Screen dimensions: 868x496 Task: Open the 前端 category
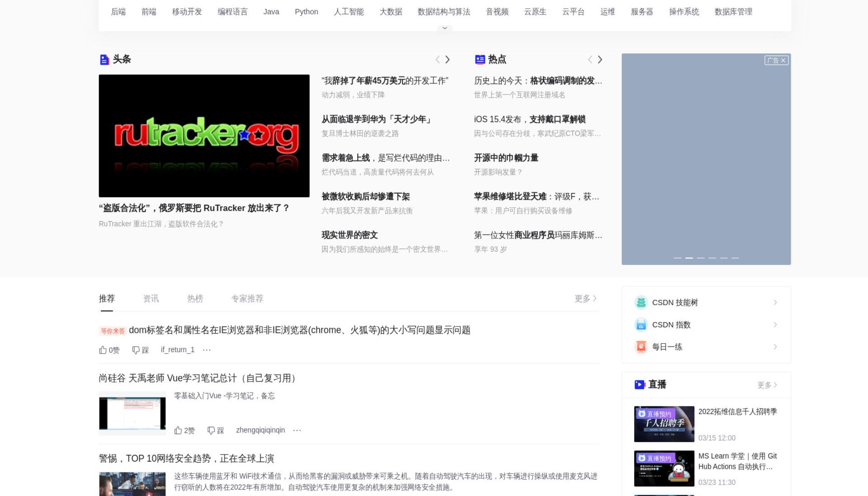[149, 12]
